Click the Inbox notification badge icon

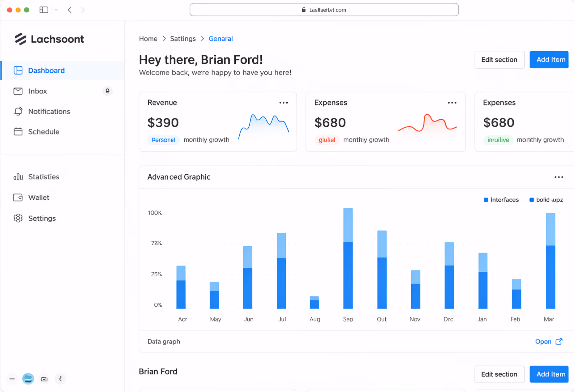click(x=107, y=91)
